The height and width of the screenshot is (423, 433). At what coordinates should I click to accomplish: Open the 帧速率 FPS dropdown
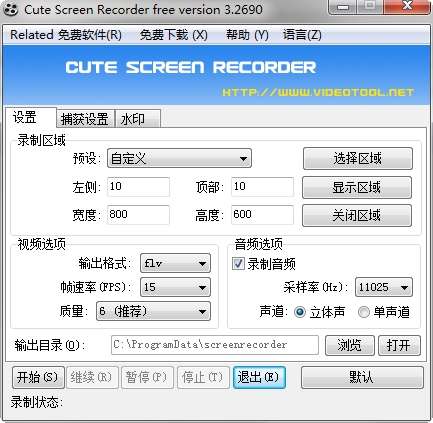tap(175, 287)
